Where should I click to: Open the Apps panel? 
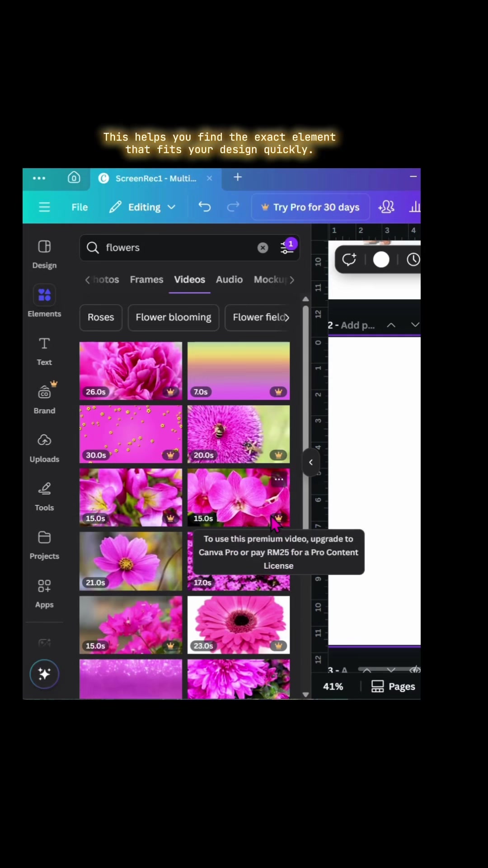coord(44,594)
